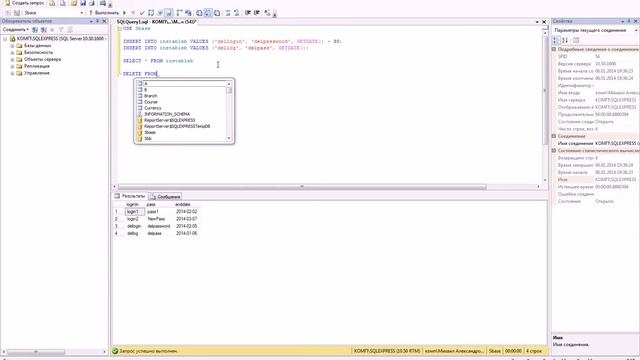Click the Results to File toolbar icon

217,13
